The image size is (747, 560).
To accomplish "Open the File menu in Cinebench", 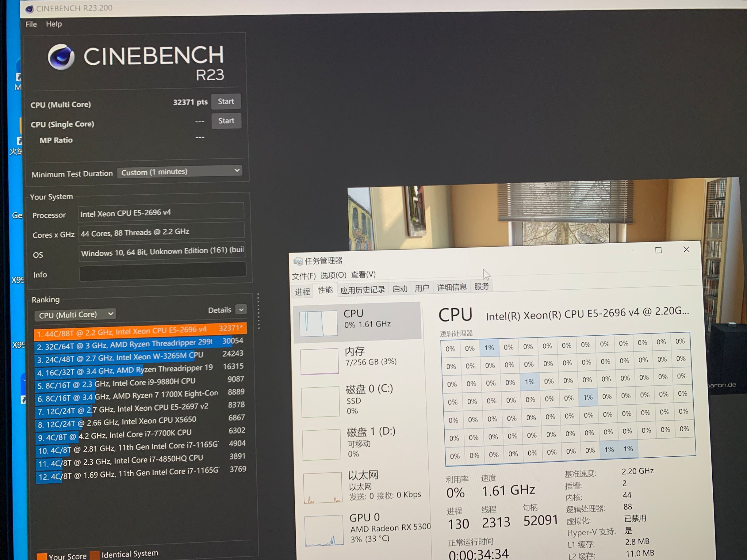I will point(31,24).
